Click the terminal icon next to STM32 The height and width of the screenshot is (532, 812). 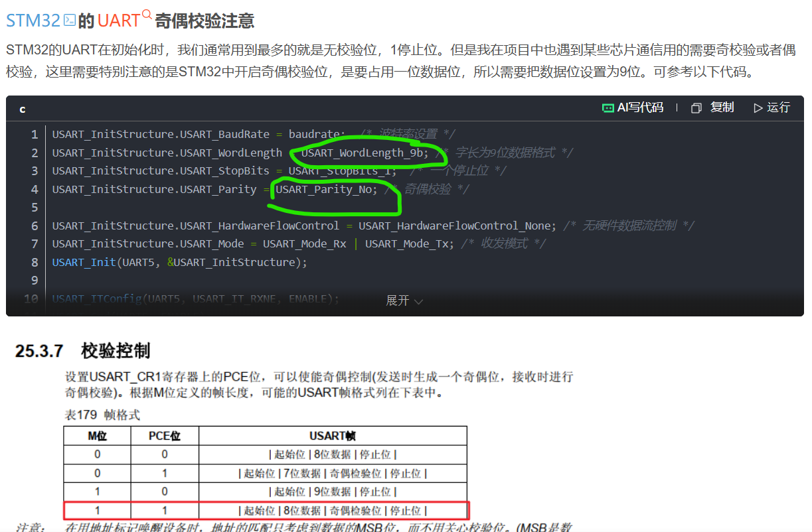click(x=69, y=21)
